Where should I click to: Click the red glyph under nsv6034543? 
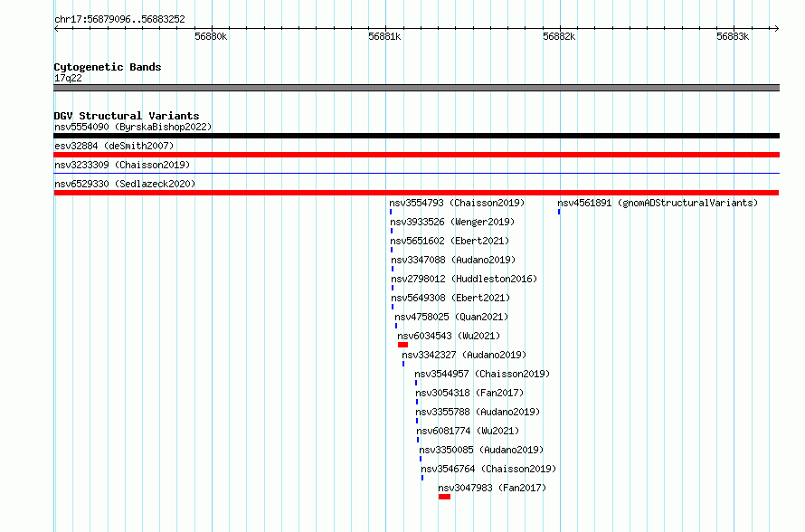402,345
